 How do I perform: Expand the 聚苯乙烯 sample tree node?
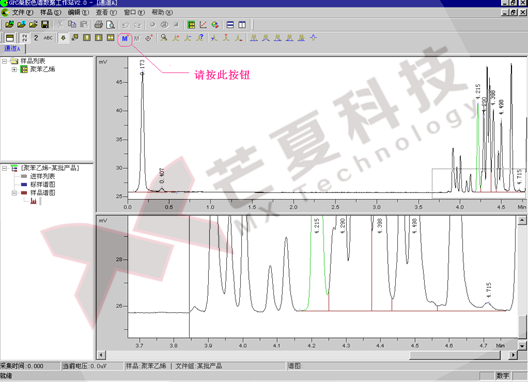click(x=14, y=69)
